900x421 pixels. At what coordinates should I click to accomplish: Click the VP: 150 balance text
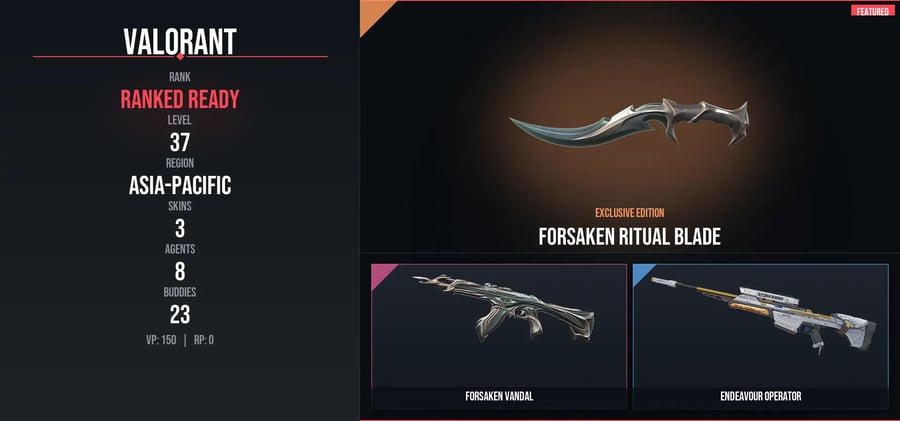click(x=161, y=340)
